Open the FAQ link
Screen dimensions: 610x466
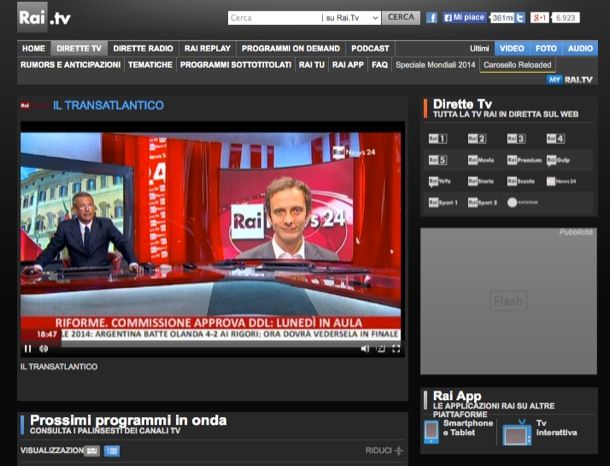(380, 65)
